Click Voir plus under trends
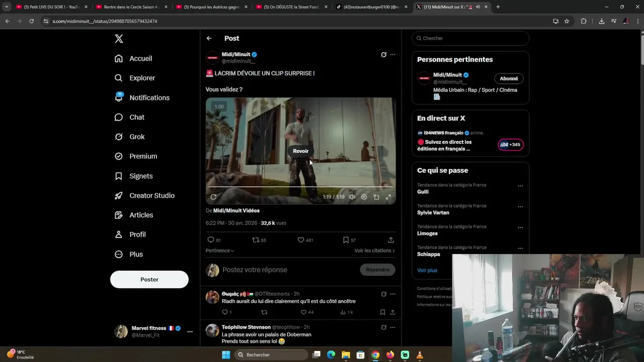The height and width of the screenshot is (362, 644). coord(427,270)
